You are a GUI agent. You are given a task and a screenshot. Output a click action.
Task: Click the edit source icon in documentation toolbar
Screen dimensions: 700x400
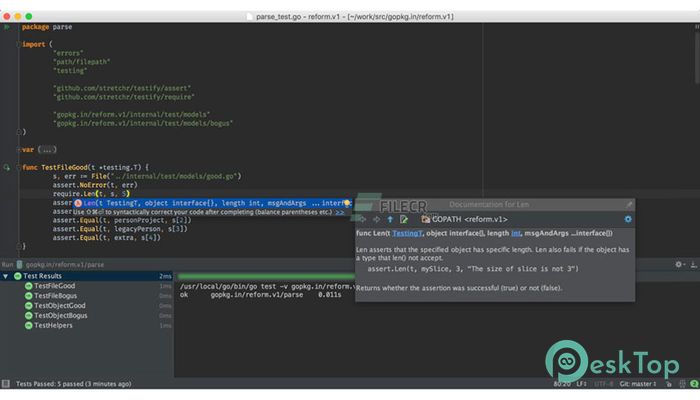(404, 219)
